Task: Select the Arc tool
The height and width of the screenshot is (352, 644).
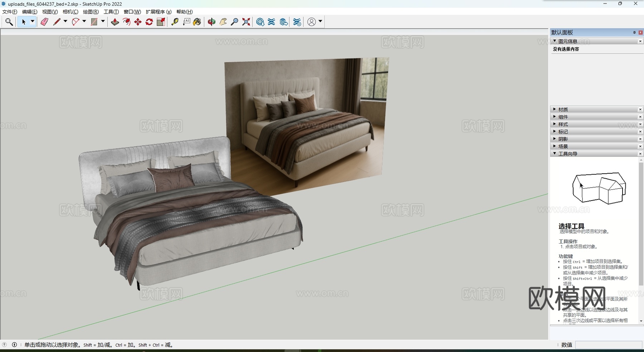Action: point(75,22)
